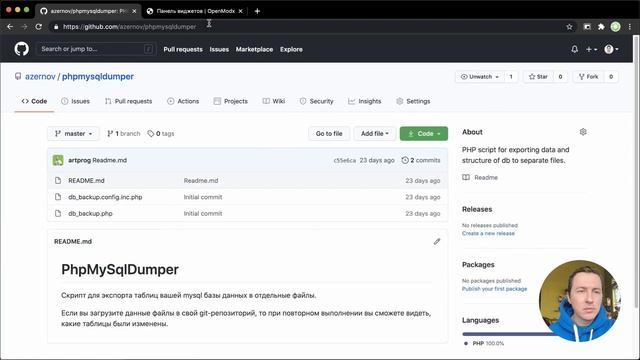Viewport: 640px width, 360px height.
Task: Click the URL address bar
Action: click(x=310, y=27)
